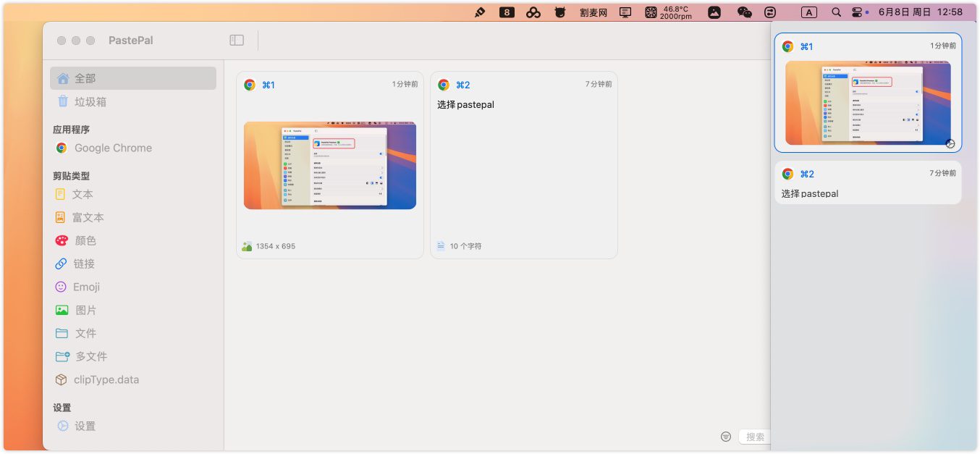Select 选择 pastepal item in popup panel
This screenshot has width=980, height=454.
[868, 182]
